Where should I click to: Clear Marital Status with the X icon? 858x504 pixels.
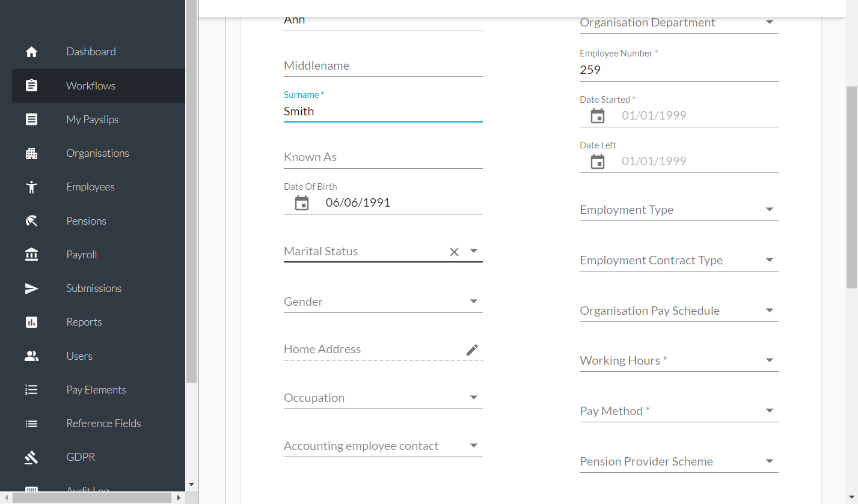(454, 252)
